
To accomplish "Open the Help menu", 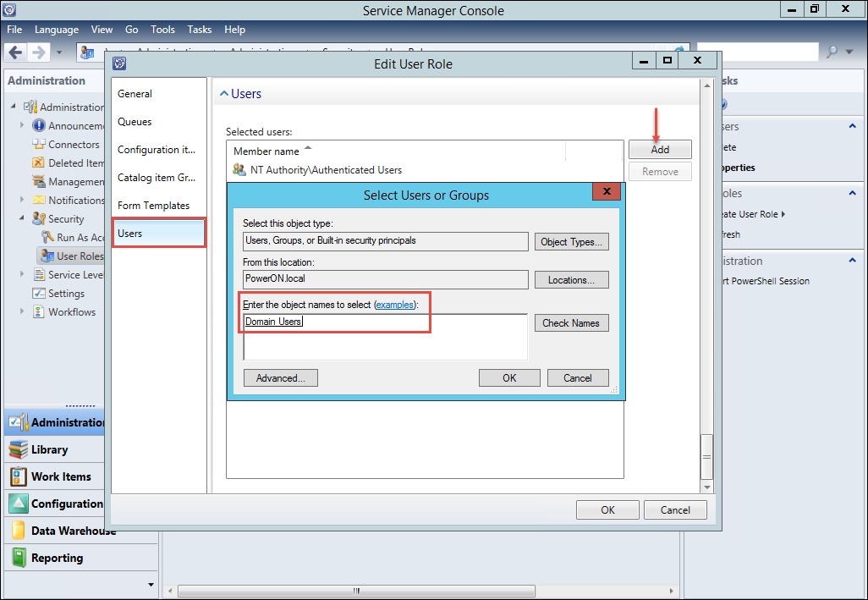I will tap(234, 30).
